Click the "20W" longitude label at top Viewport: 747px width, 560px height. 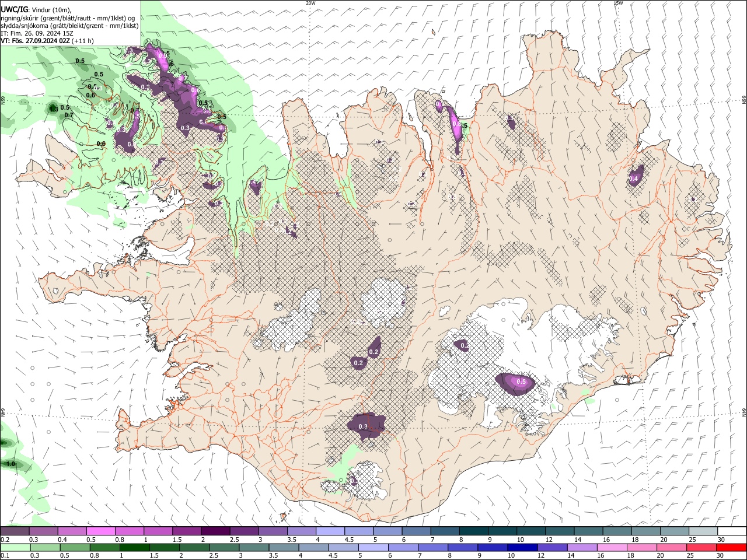click(x=310, y=3)
